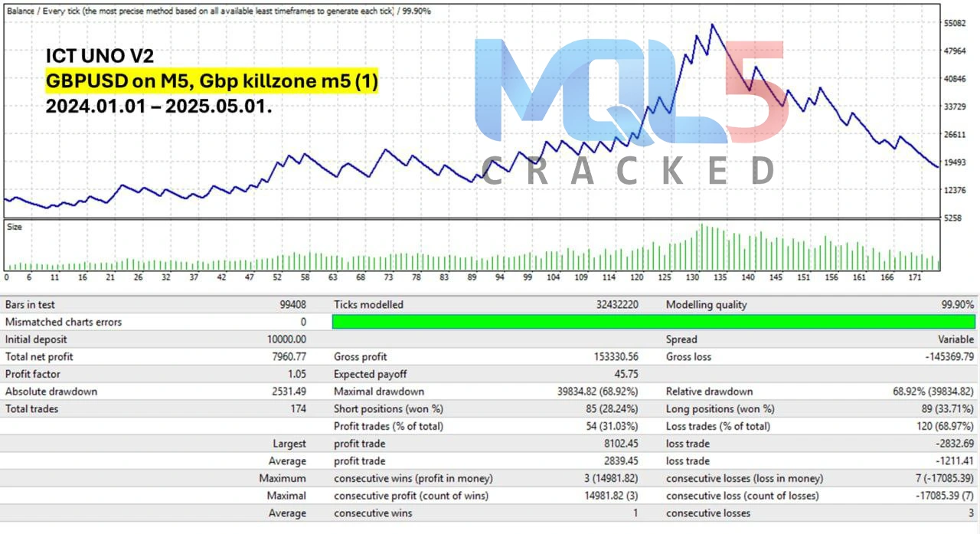Click the 'Profit factor' label
Image resolution: width=980 pixels, height=534 pixels.
pyautogui.click(x=33, y=374)
